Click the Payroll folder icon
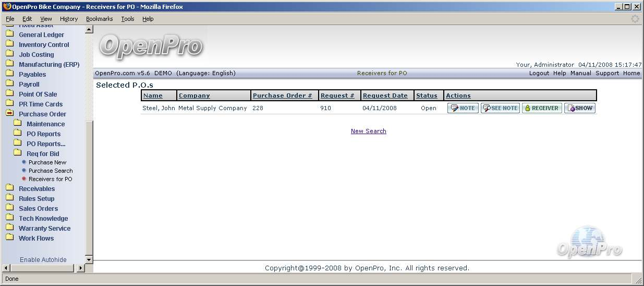 [9, 84]
